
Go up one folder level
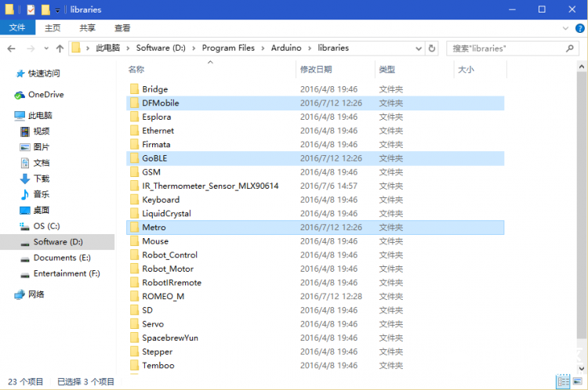pyautogui.click(x=60, y=49)
